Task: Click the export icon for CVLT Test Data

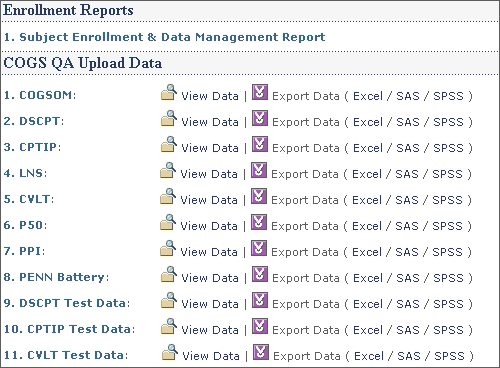Action: tap(261, 352)
